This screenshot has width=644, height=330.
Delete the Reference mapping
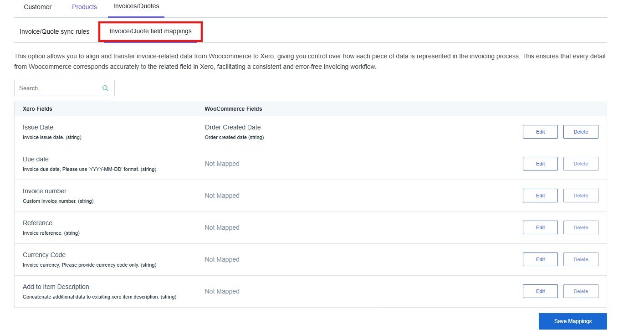tap(581, 227)
